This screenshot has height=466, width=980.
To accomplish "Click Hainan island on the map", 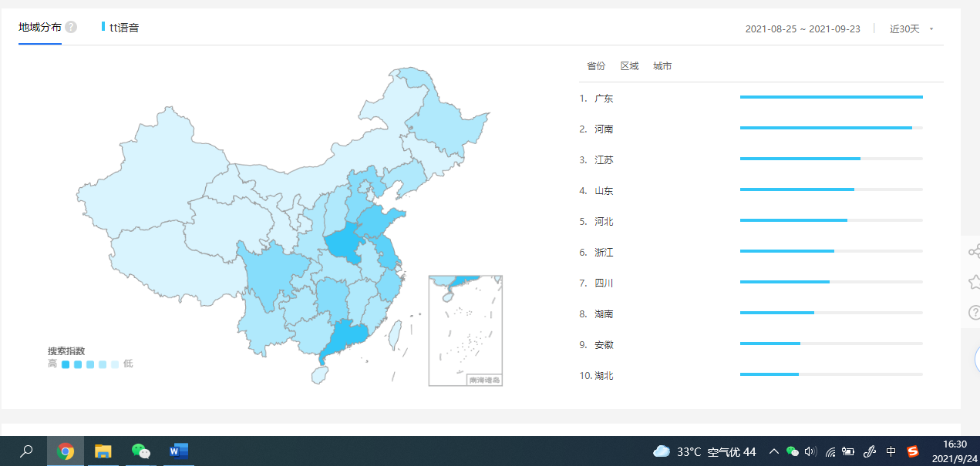I will [x=320, y=374].
